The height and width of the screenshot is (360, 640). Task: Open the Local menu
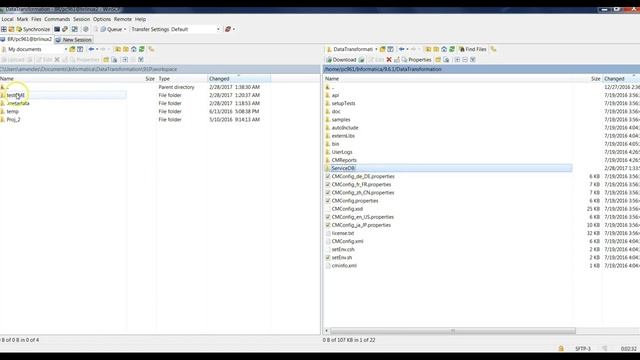point(7,19)
